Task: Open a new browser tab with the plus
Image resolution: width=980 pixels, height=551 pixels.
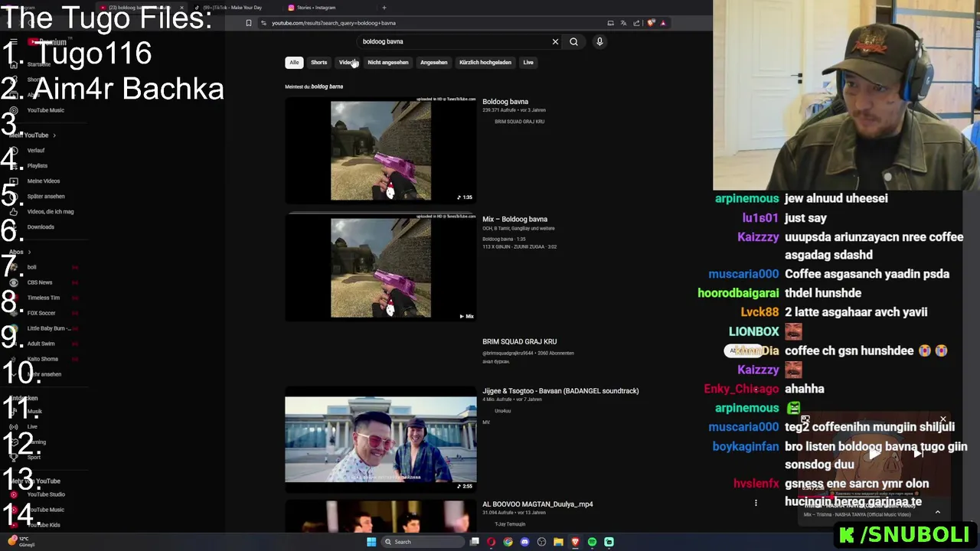Action: click(384, 8)
